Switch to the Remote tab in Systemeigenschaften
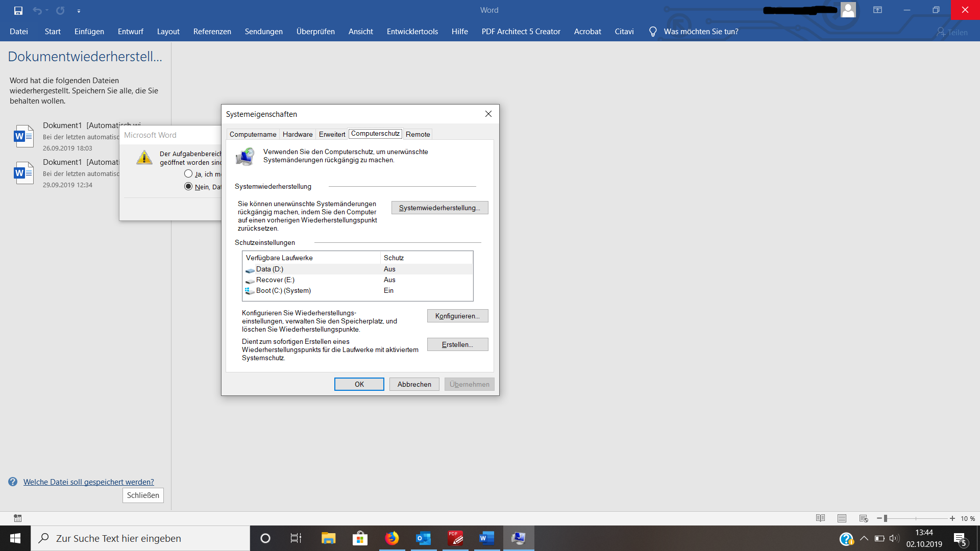980x551 pixels. [x=418, y=134]
